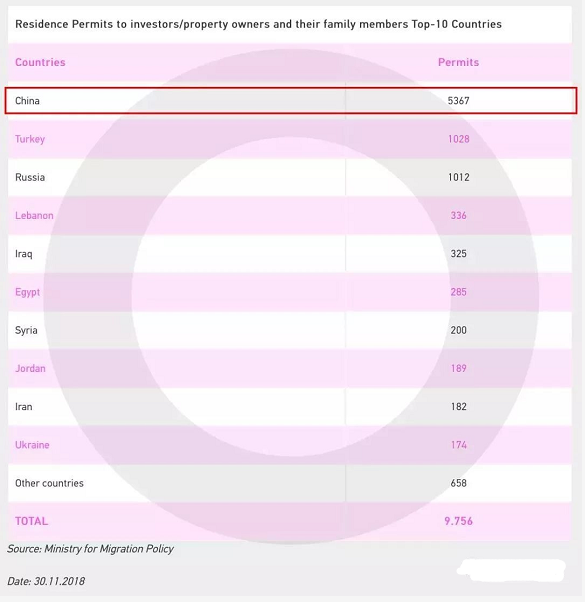
Task: Click China's permit count 5367
Action: tap(458, 101)
